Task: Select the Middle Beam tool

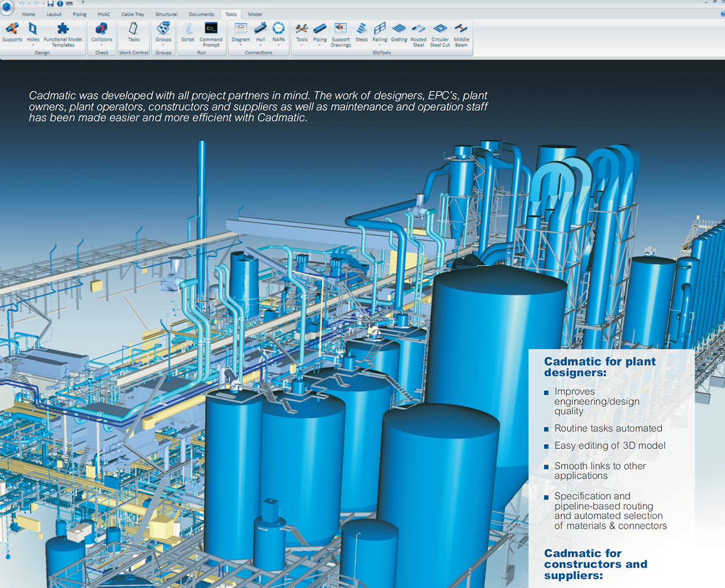Action: [x=461, y=34]
